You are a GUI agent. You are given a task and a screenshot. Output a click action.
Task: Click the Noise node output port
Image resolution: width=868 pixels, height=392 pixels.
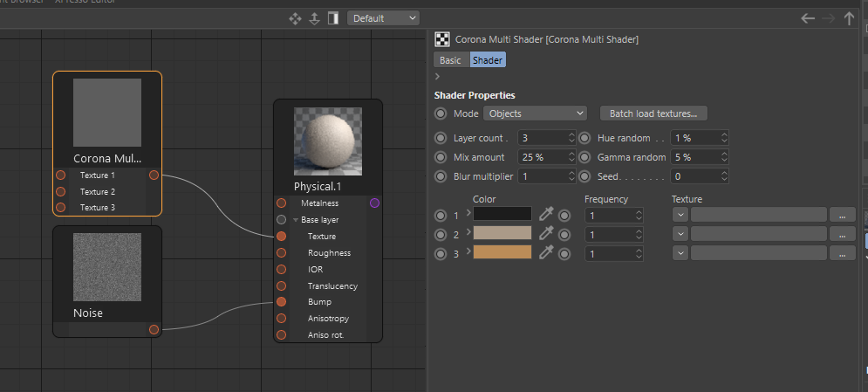click(x=154, y=329)
